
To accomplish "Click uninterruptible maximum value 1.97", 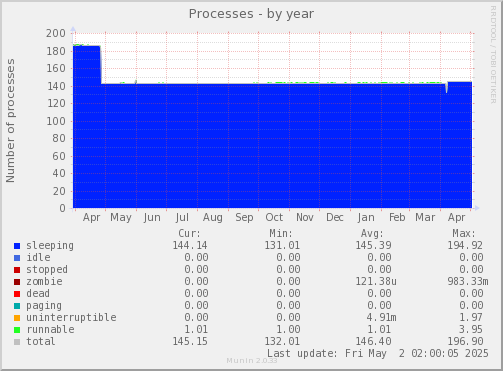I will pyautogui.click(x=471, y=317).
